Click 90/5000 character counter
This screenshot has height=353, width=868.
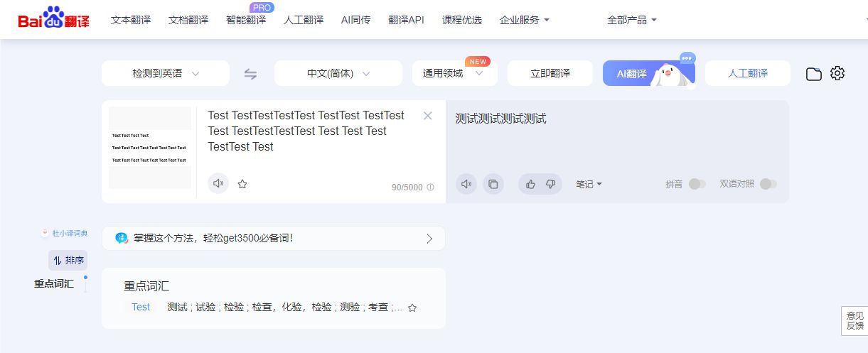pos(407,188)
